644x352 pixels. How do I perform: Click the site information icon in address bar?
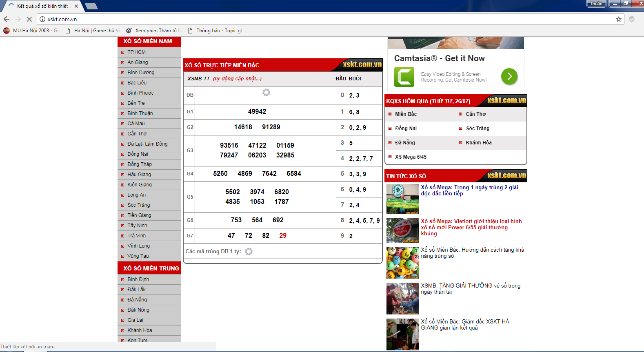[x=42, y=19]
